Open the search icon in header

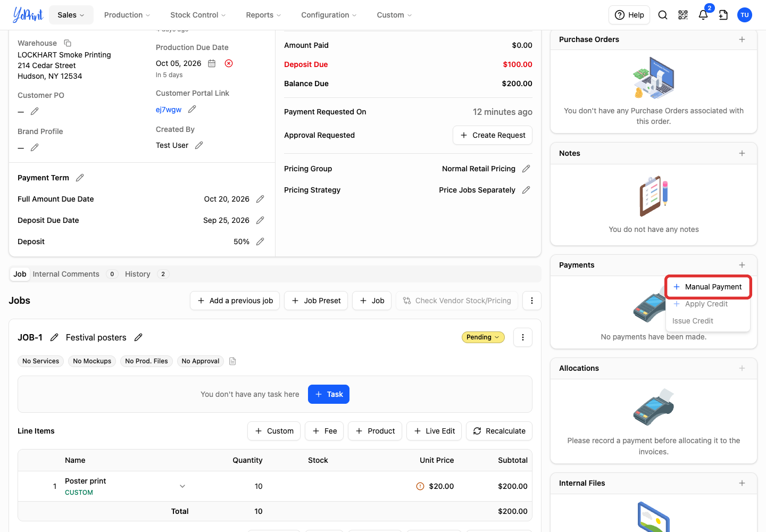point(663,15)
